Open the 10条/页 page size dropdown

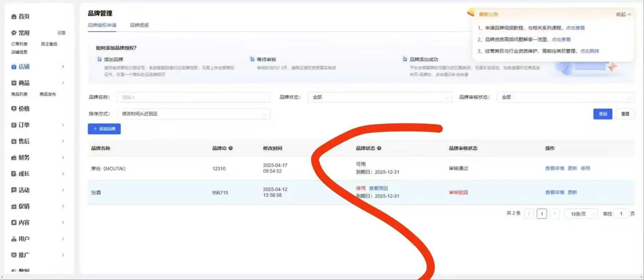point(581,214)
